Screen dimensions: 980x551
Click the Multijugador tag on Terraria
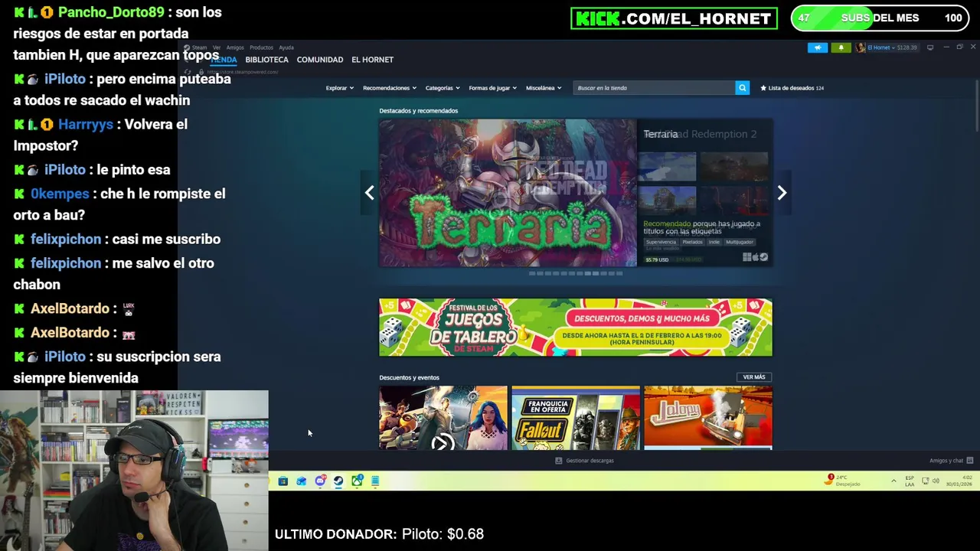[x=740, y=242]
